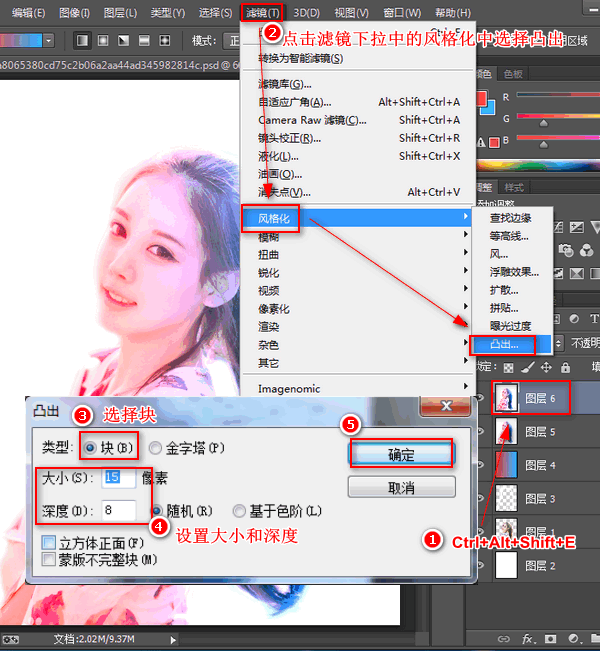The width and height of the screenshot is (600, 651).
Task: Click the add layer mask icon
Action: tap(551, 639)
